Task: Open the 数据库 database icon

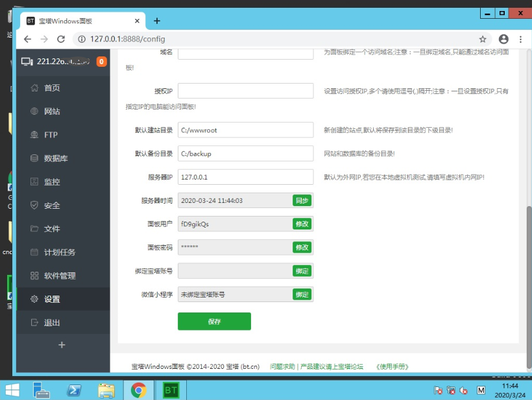Action: [x=34, y=158]
